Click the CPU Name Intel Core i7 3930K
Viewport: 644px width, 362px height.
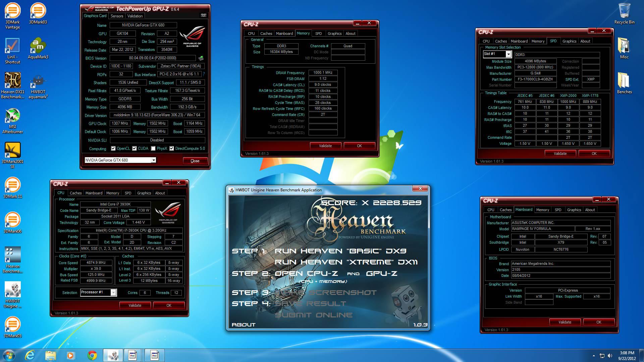(115, 204)
